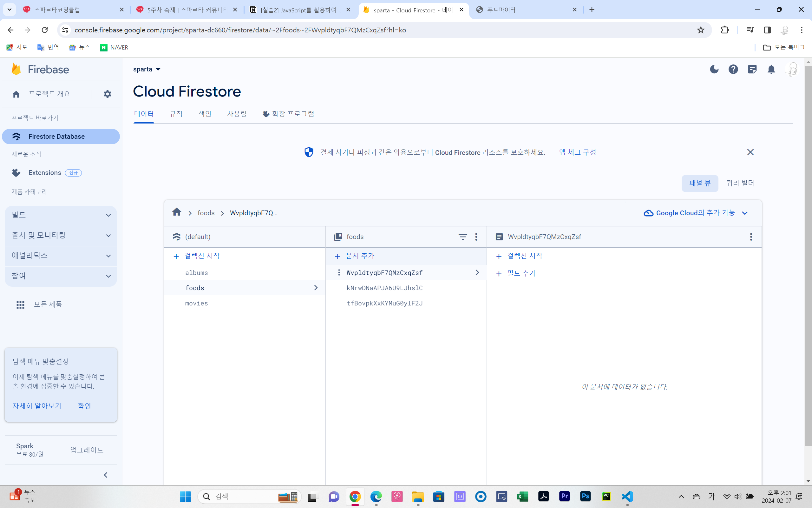Image resolution: width=812 pixels, height=508 pixels.
Task: Open the help question mark icon
Action: click(x=733, y=69)
